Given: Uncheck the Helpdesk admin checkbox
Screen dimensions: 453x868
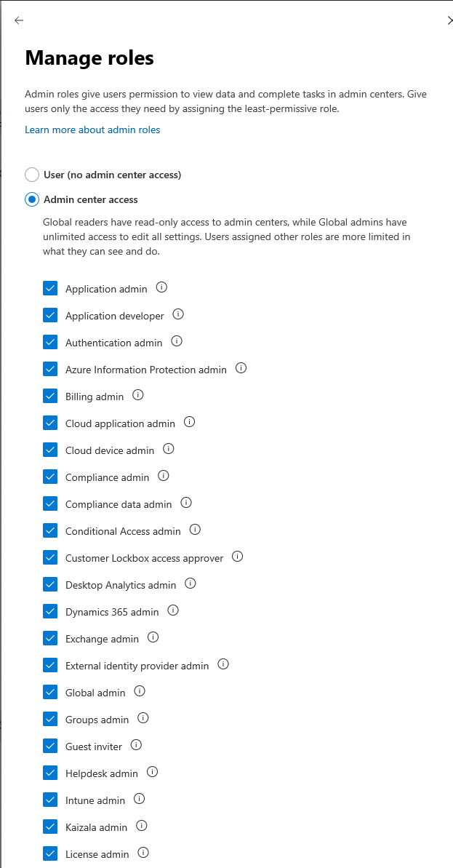Looking at the screenshot, I should tap(50, 773).
